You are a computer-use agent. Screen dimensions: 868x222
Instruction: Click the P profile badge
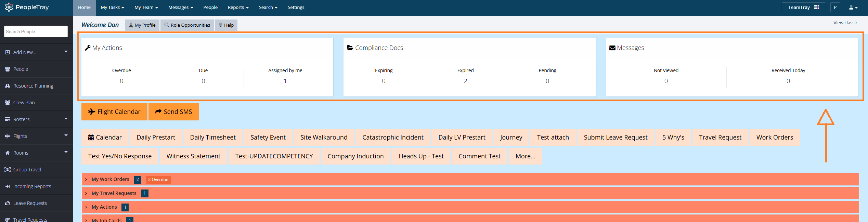(835, 7)
